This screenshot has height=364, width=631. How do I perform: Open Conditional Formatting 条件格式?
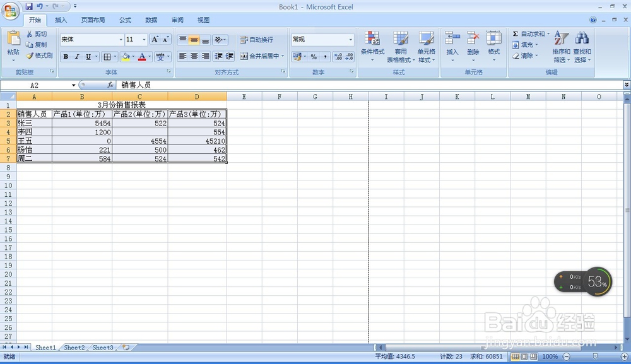click(x=372, y=47)
